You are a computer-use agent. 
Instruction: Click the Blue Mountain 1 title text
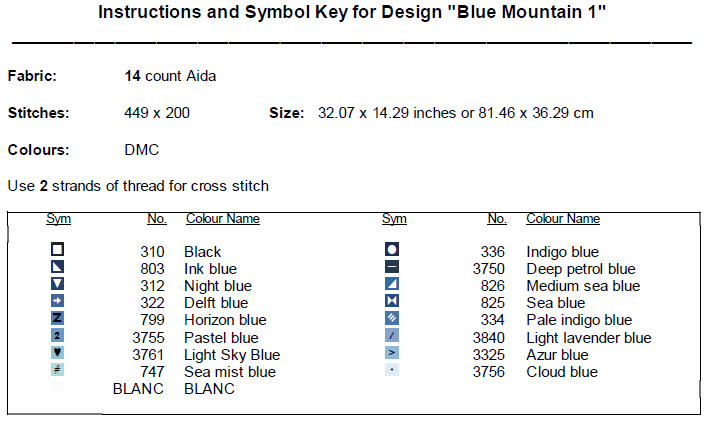coord(356,14)
